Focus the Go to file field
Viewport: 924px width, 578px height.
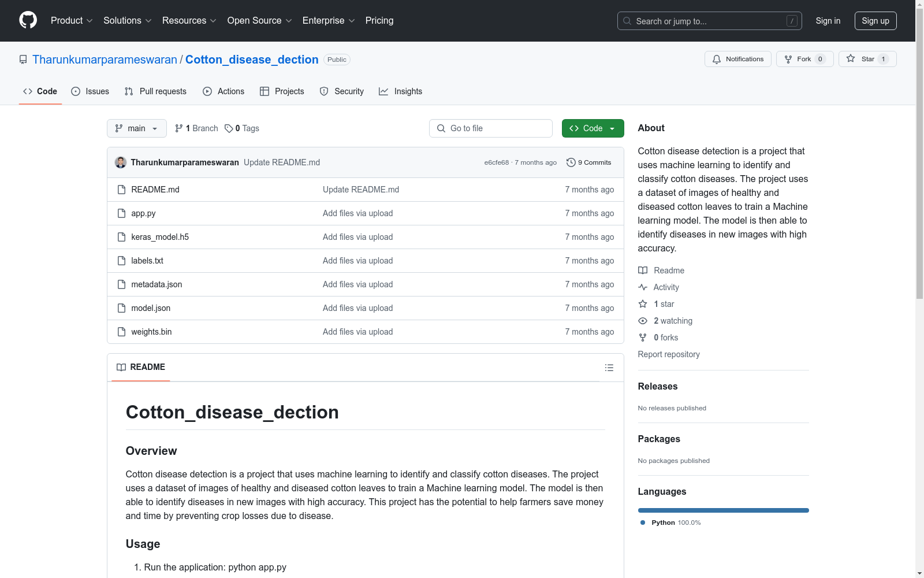click(x=491, y=128)
